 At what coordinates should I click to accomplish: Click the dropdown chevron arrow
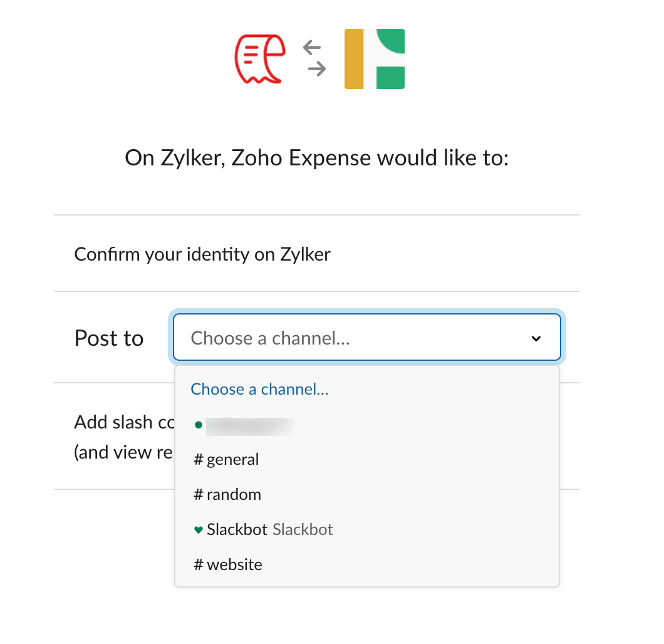pyautogui.click(x=536, y=338)
